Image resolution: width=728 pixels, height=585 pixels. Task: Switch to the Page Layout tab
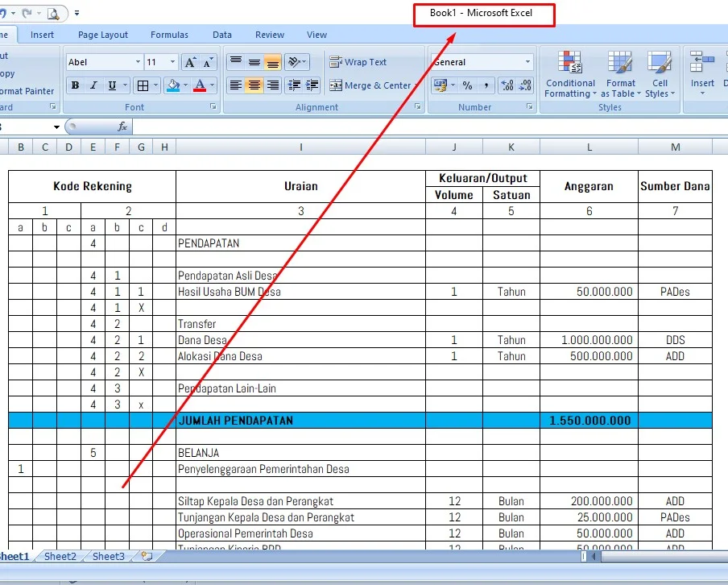coord(103,35)
